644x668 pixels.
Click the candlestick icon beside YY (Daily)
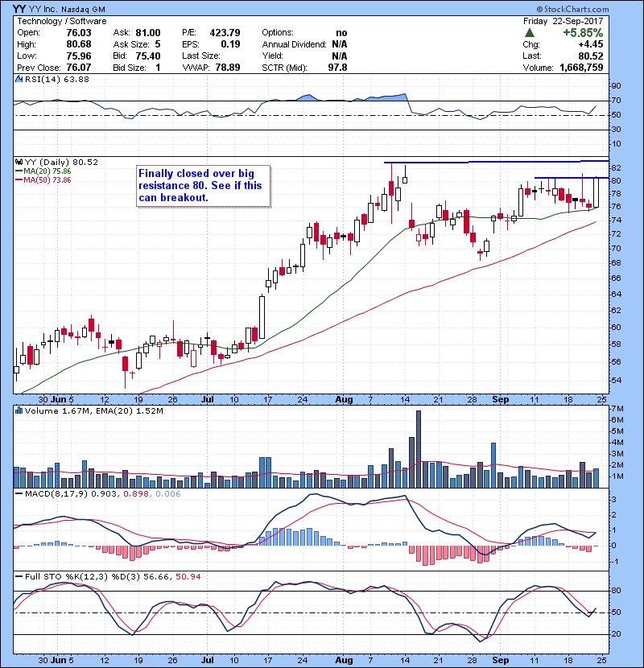19,162
